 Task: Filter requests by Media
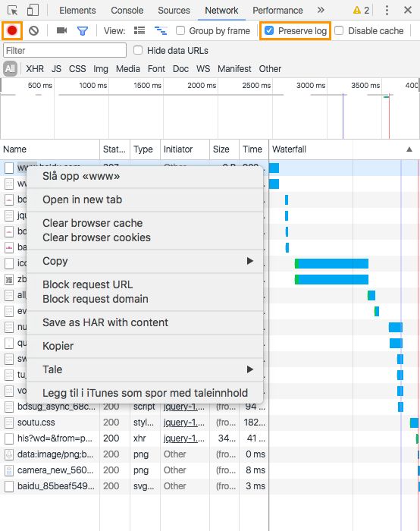click(x=127, y=69)
